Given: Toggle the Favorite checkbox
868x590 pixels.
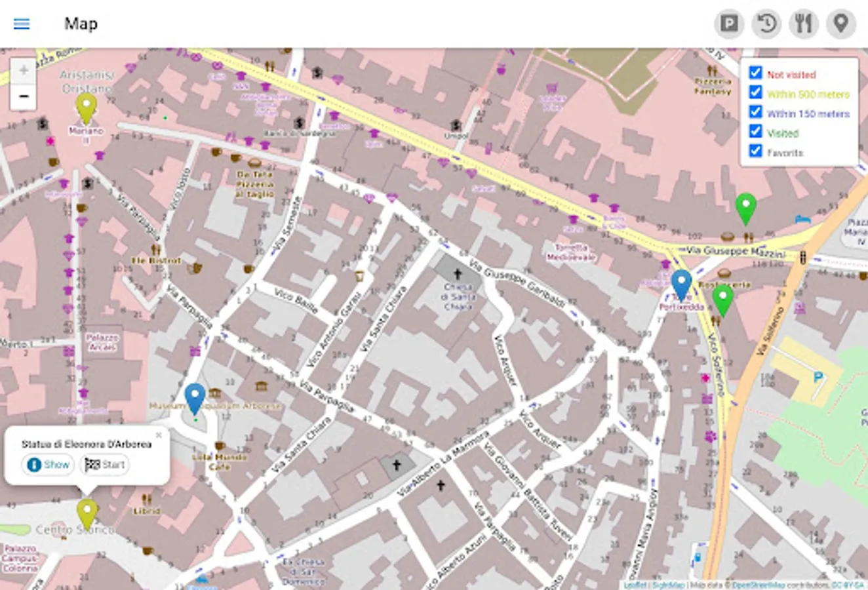Looking at the screenshot, I should [x=756, y=151].
